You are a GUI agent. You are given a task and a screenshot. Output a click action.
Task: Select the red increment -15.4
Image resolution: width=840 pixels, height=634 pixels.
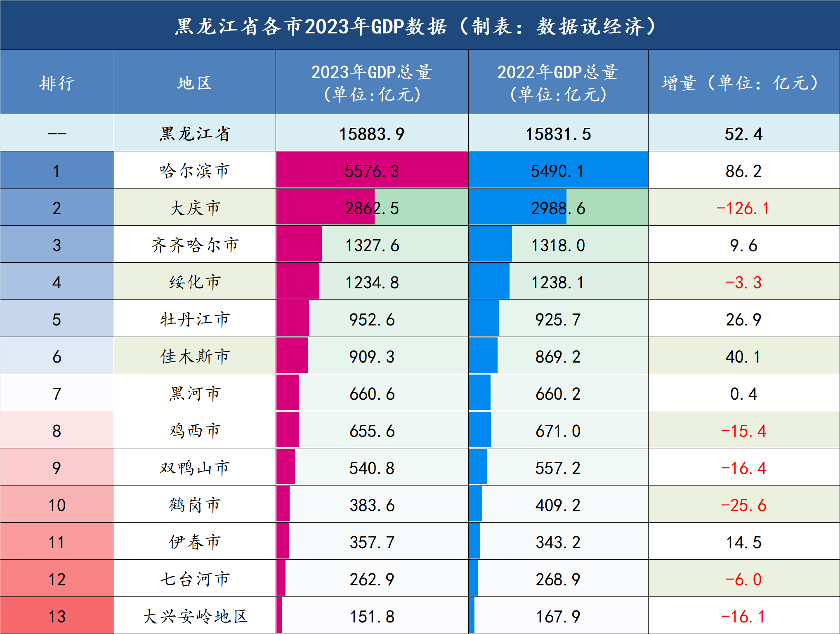click(743, 431)
